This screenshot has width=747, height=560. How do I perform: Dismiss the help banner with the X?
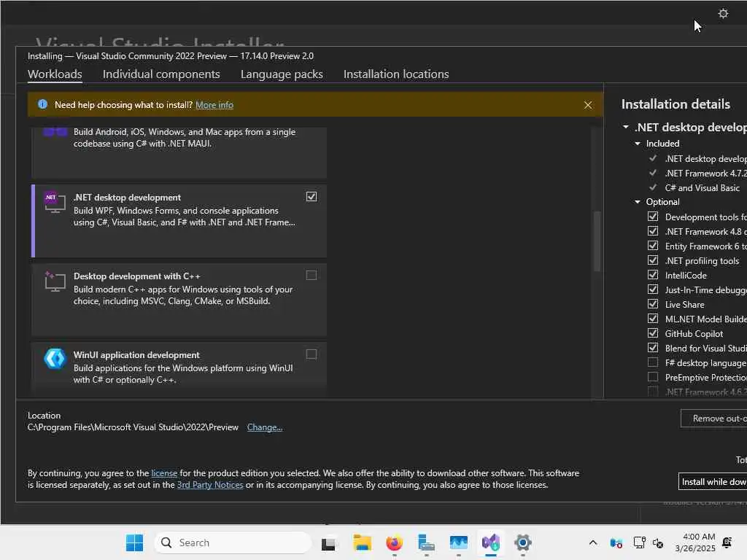pyautogui.click(x=588, y=105)
